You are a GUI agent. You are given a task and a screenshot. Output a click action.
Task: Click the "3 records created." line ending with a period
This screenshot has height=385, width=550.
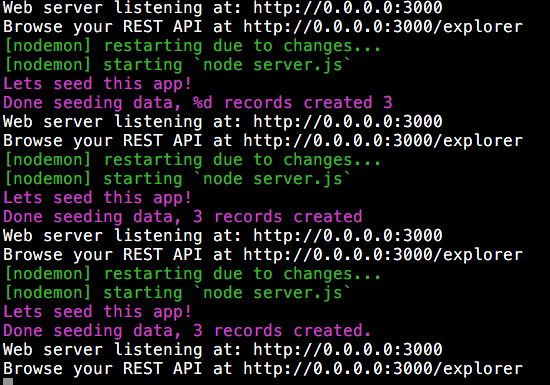187,331
